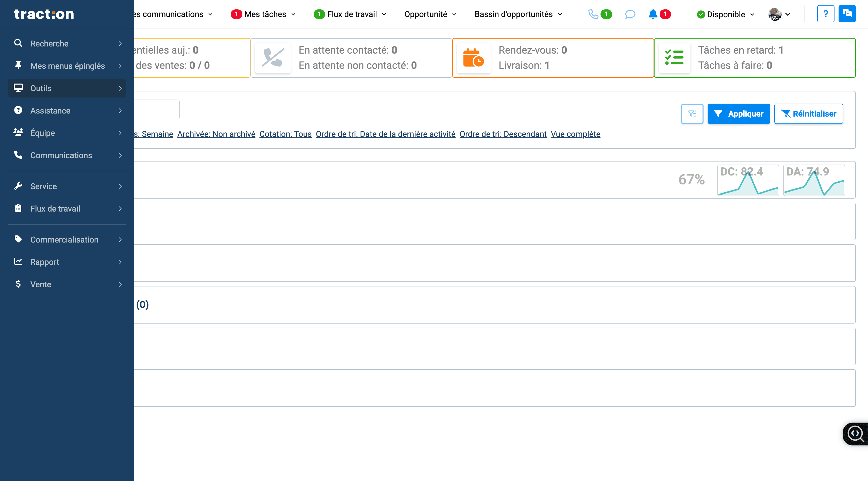Open the Commercialisation sidebar menu
Image resolution: width=868 pixels, height=481 pixels.
(x=67, y=240)
